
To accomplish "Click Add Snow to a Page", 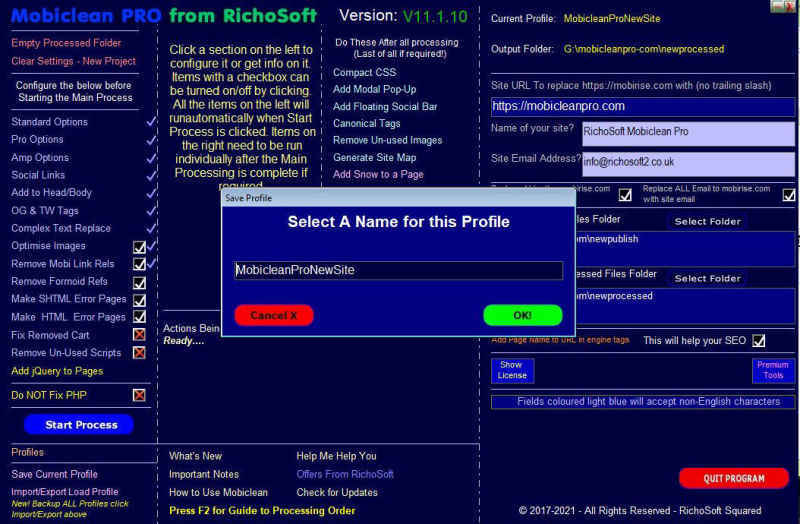I will (378, 174).
